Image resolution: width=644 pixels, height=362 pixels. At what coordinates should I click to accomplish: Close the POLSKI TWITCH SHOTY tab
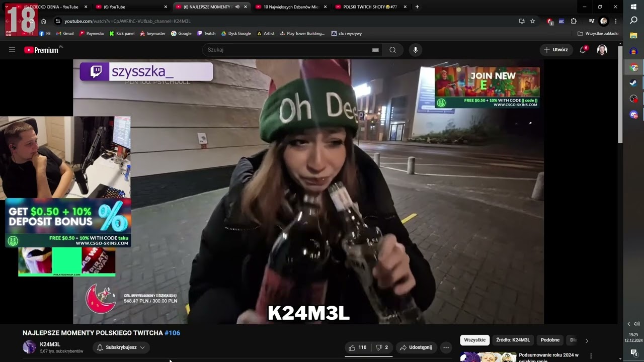click(405, 7)
